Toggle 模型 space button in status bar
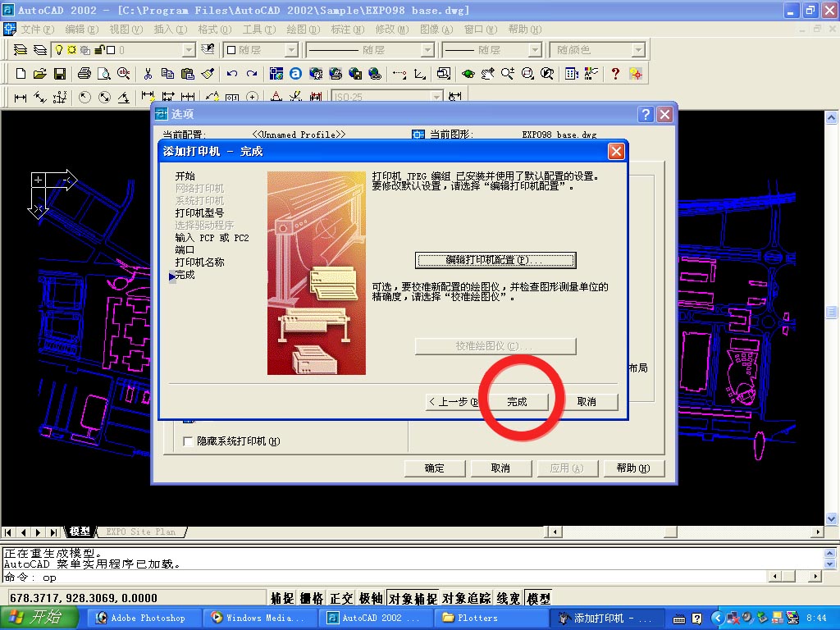The width and height of the screenshot is (840, 630). [x=538, y=598]
